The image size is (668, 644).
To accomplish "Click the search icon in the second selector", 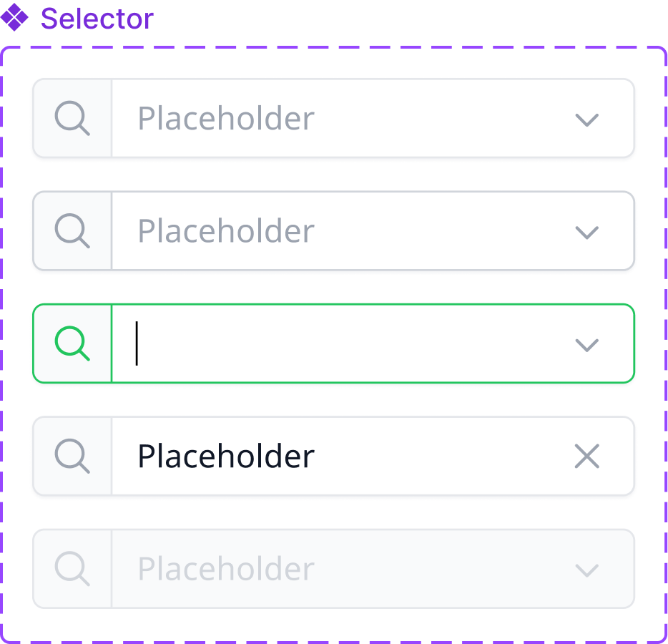I will [x=72, y=231].
